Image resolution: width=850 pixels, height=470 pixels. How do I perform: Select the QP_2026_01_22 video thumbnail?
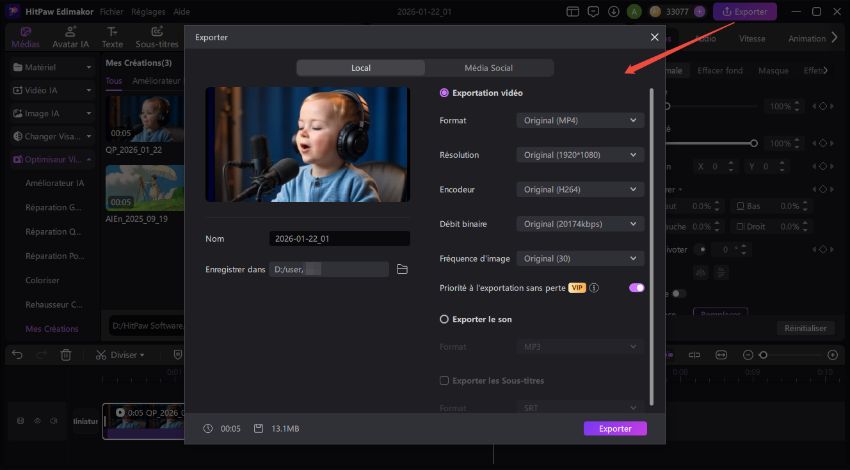[x=144, y=119]
